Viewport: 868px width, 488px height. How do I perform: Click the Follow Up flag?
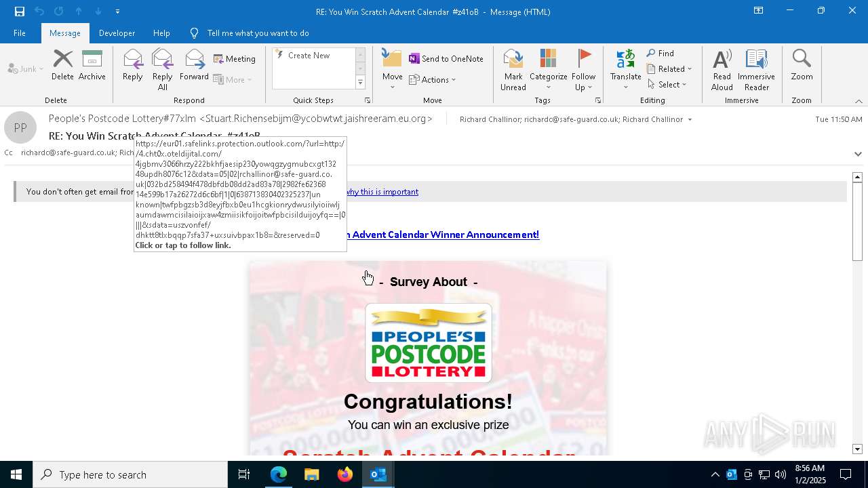click(583, 70)
